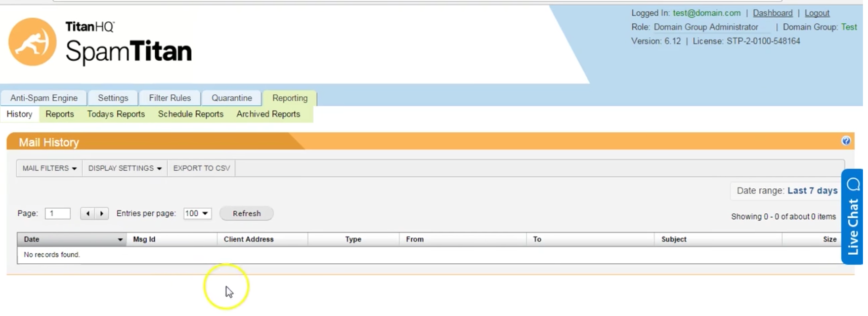Switch to Anti-Spam Engine tab
868x316 pixels.
coord(44,98)
